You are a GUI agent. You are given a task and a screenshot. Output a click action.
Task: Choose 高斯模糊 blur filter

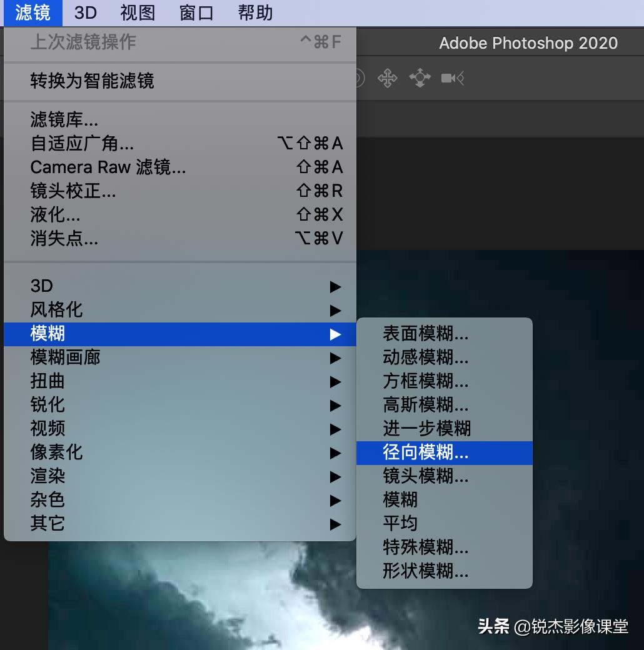[426, 405]
